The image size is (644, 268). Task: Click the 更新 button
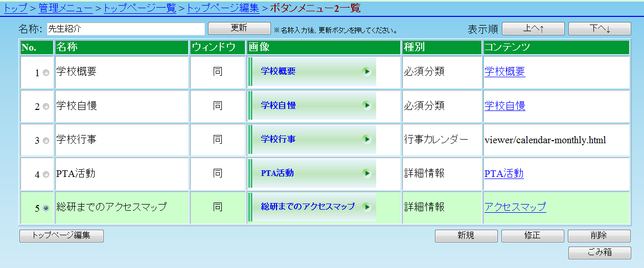pos(239,28)
